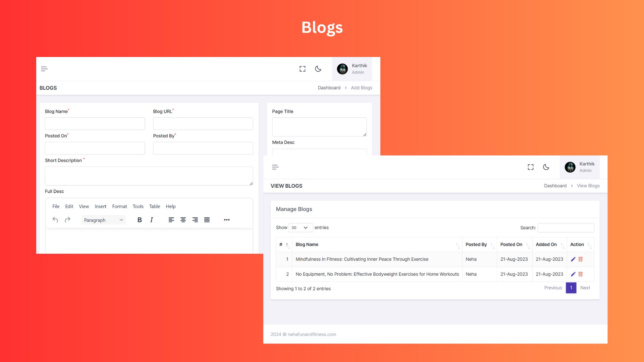Click the hamburger menu icon
Screen dimensions: 644x362
[44, 68]
